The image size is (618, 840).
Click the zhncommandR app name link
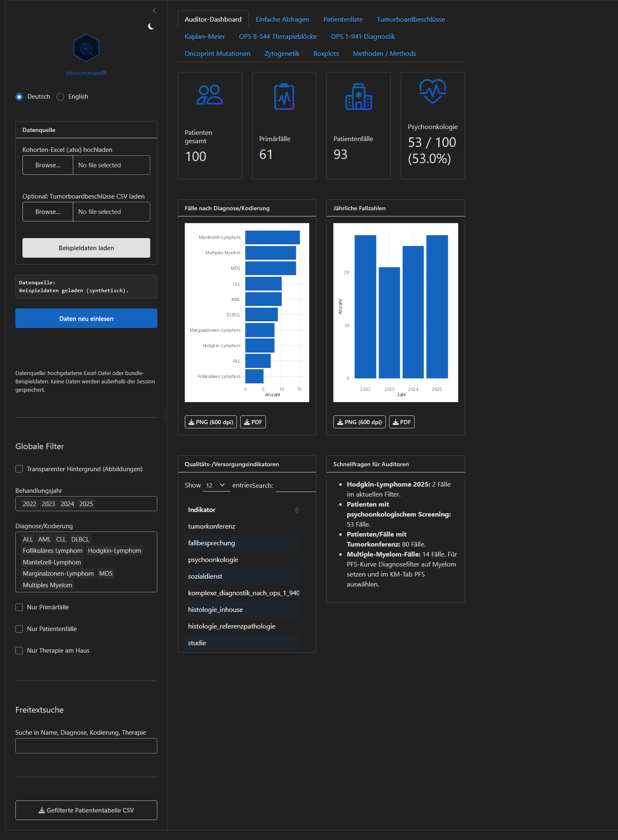point(86,73)
